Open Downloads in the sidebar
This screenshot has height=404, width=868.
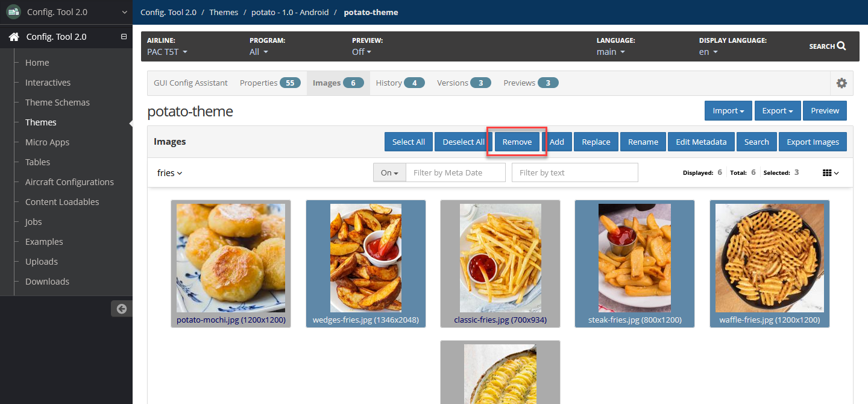[47, 282]
